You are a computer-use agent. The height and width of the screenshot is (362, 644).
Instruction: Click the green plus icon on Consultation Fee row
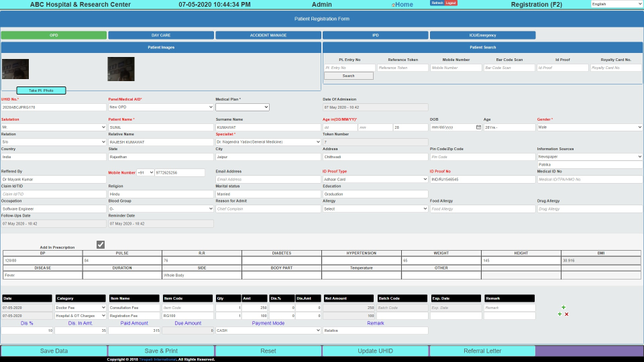point(563,308)
